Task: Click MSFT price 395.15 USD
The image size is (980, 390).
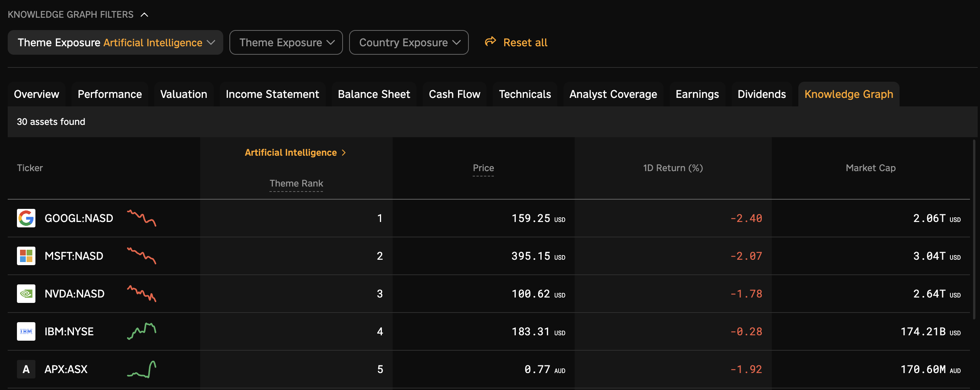Action: point(538,256)
